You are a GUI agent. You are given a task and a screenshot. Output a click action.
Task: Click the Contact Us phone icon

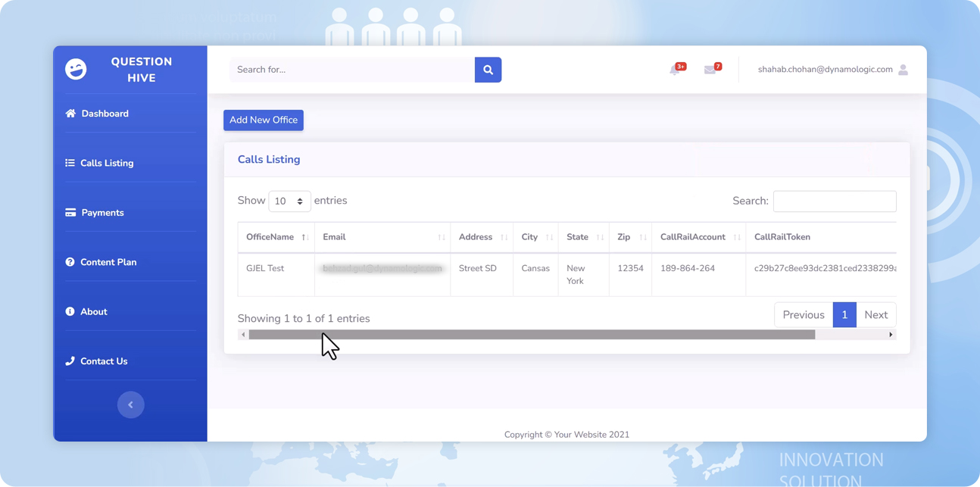[x=70, y=361]
